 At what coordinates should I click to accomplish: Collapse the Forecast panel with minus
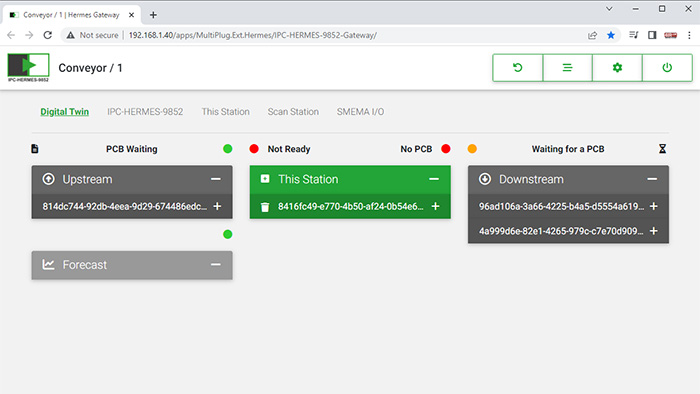[x=216, y=265]
